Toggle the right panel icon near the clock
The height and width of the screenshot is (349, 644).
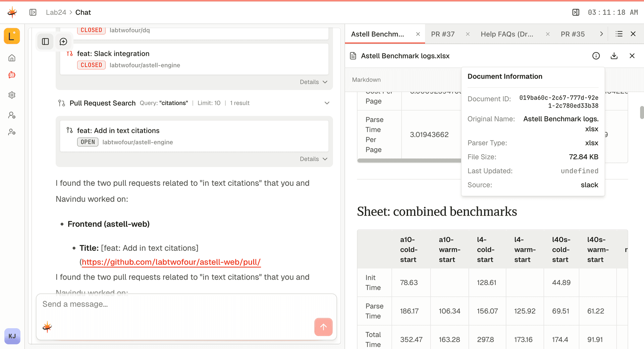pyautogui.click(x=576, y=12)
